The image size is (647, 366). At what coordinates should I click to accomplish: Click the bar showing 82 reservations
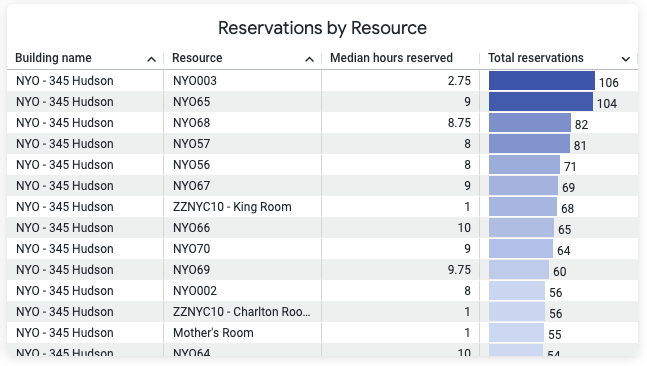[530, 123]
